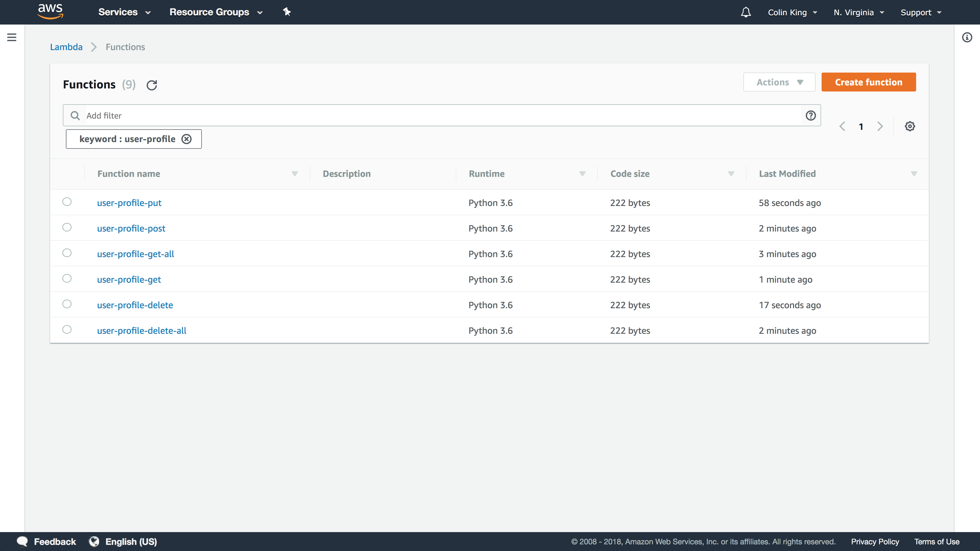Open the N. Virginia region dropdown
Screen dimensions: 980x551
point(859,12)
